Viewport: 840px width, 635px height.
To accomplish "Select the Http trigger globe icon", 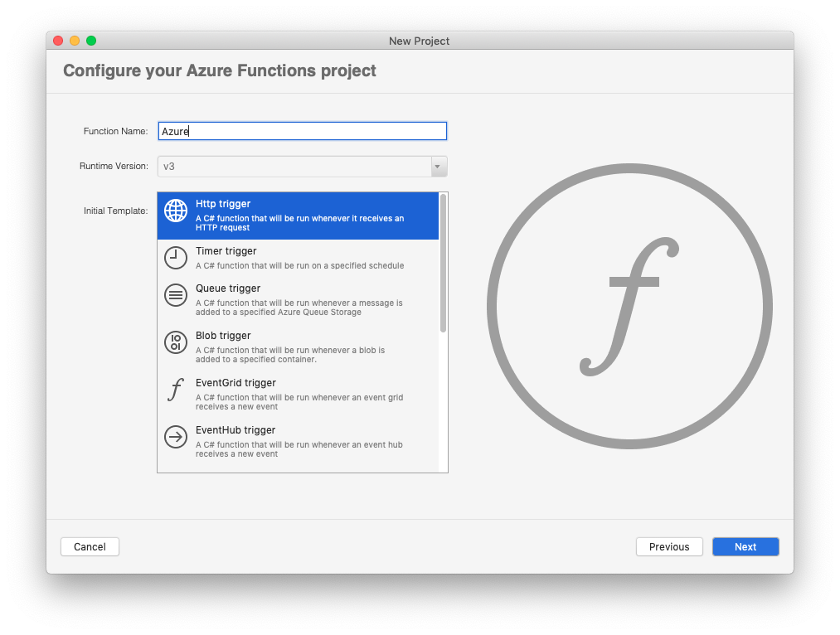I will point(176,211).
